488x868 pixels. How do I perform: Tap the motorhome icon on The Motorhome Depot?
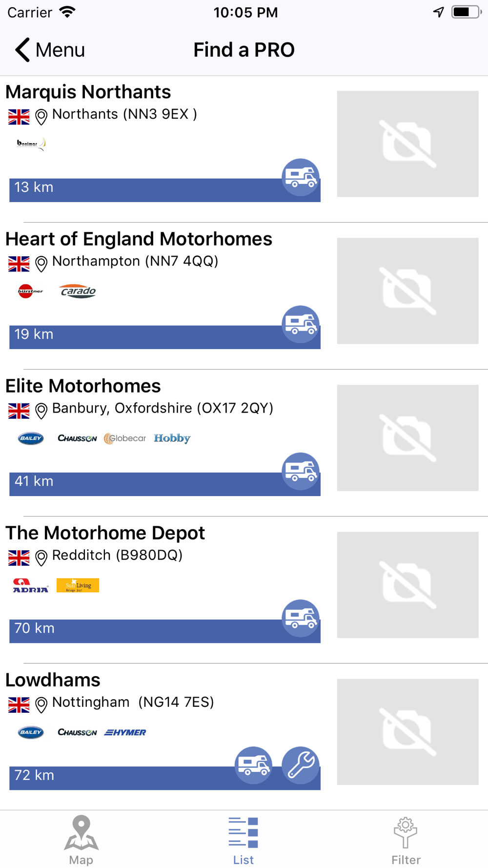pos(301,618)
